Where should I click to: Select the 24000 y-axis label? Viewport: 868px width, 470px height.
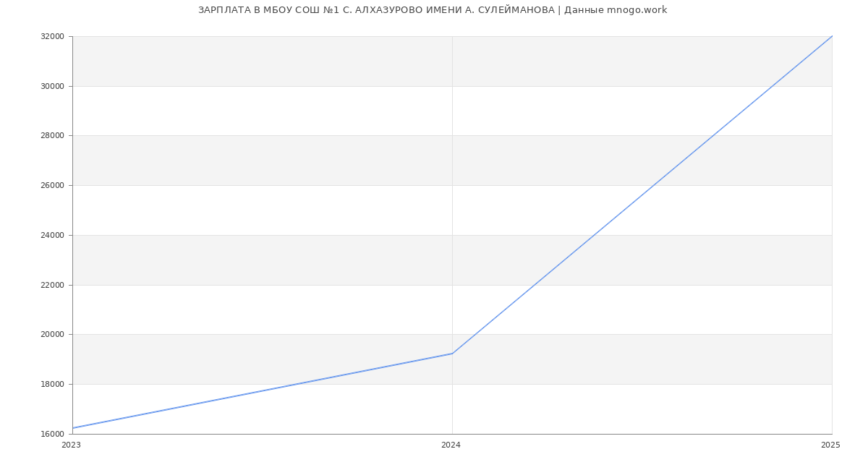(52, 235)
